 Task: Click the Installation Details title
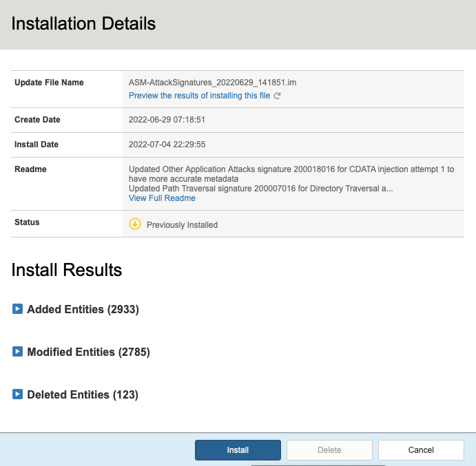(84, 23)
